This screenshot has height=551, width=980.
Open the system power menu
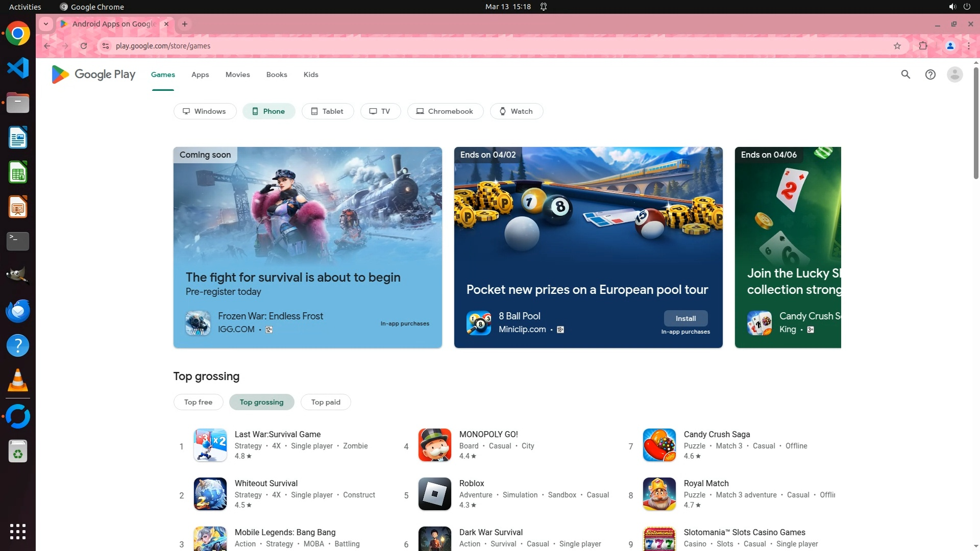pyautogui.click(x=967, y=7)
